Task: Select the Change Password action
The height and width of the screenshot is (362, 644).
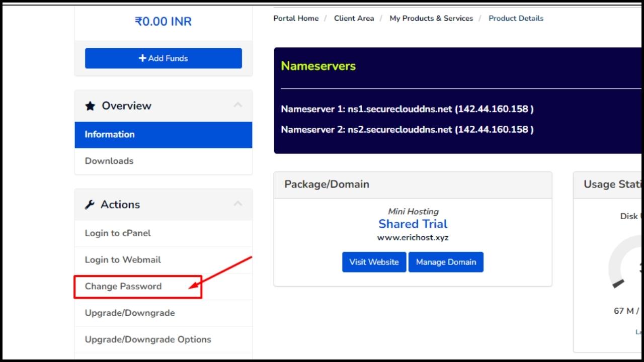Action: pos(122,286)
